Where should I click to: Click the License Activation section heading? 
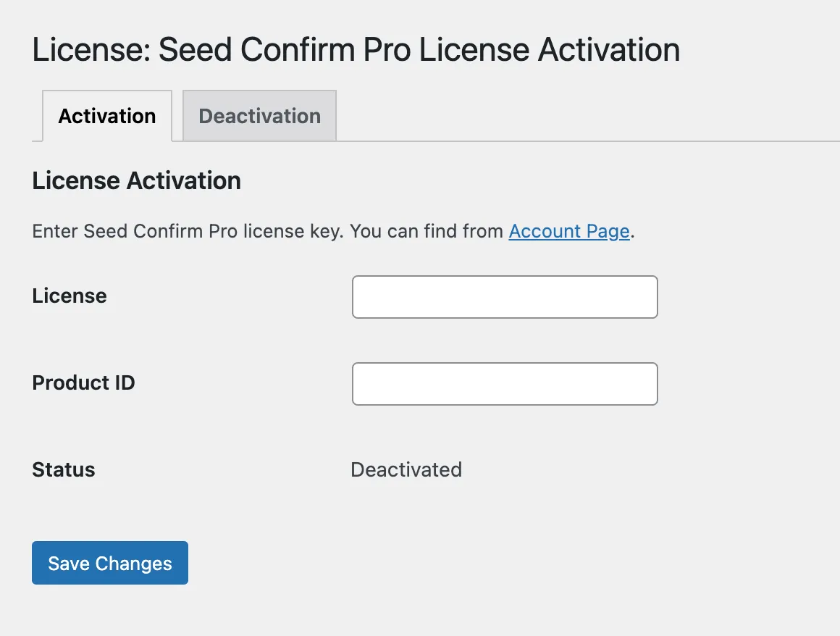click(x=136, y=180)
